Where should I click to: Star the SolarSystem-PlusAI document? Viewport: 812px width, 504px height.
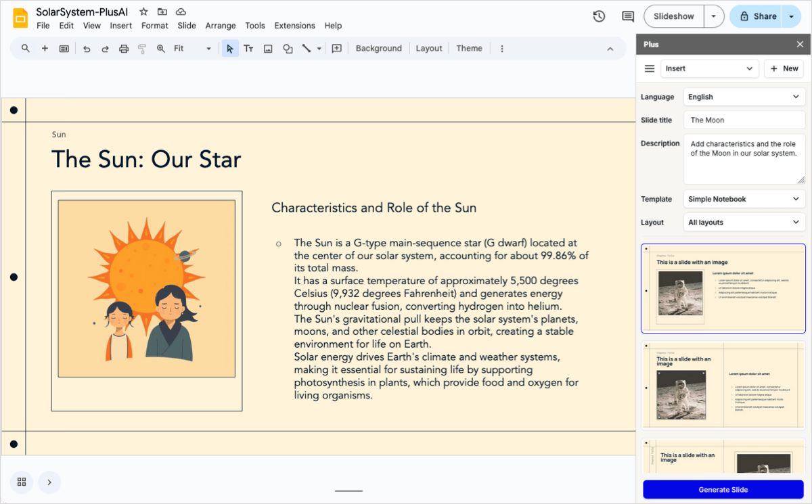[x=143, y=12]
